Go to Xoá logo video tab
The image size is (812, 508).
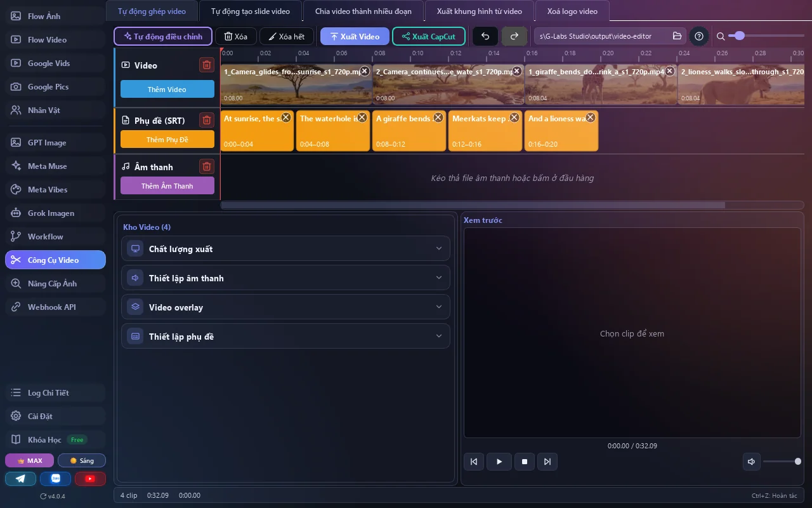point(573,11)
